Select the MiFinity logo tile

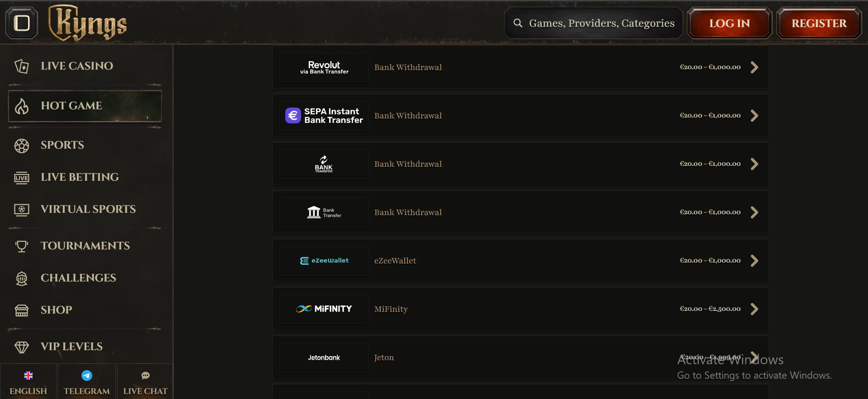coord(324,309)
